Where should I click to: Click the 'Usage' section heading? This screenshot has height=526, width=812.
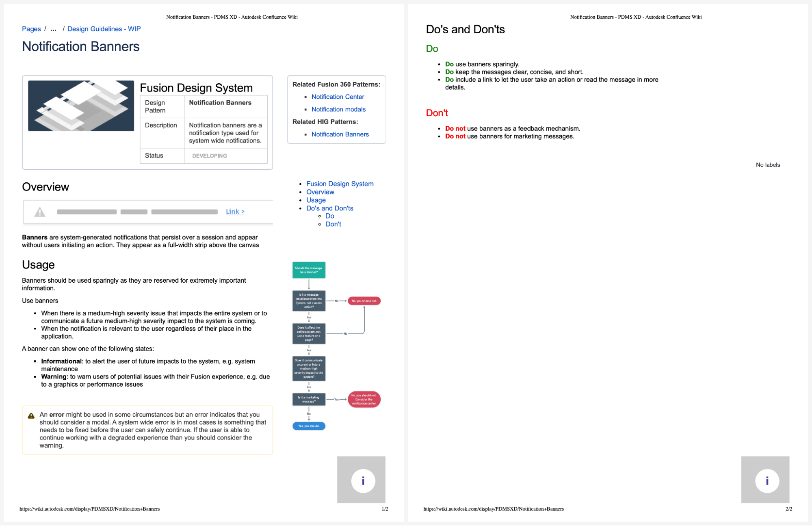38,264
